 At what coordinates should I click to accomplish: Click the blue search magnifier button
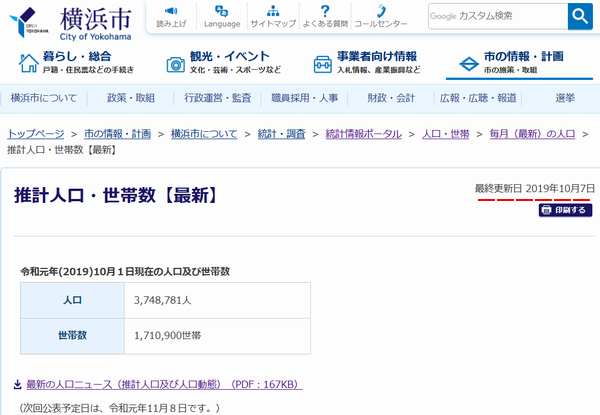[x=580, y=16]
